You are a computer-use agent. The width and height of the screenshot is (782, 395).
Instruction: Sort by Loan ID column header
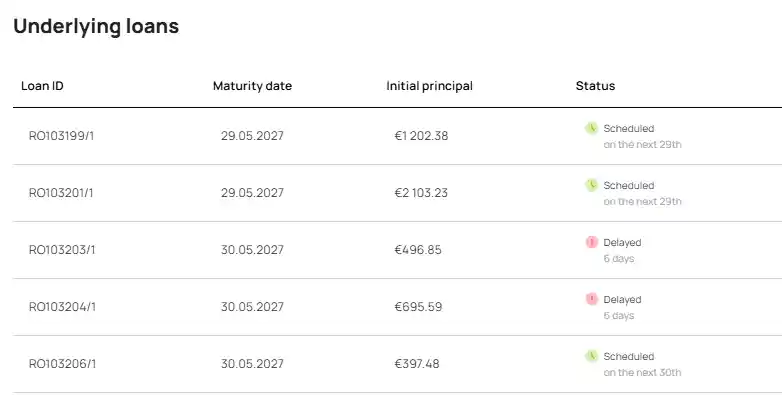(x=42, y=86)
